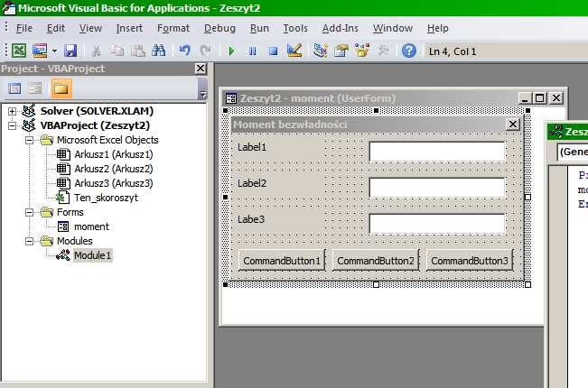
Task: Open the File menu
Action: coord(24,29)
